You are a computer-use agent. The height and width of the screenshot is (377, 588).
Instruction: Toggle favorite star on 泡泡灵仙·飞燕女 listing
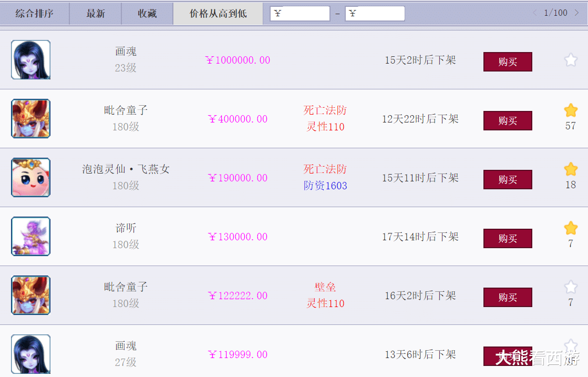point(571,169)
